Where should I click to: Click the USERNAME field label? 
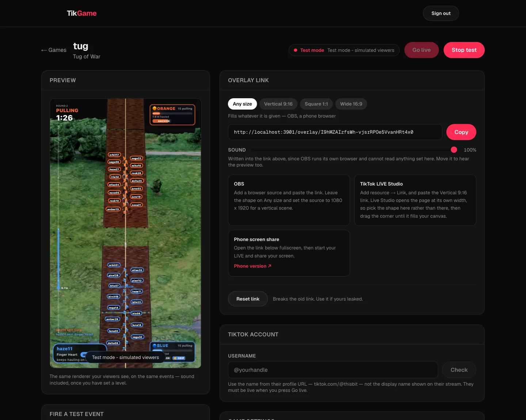tap(242, 356)
